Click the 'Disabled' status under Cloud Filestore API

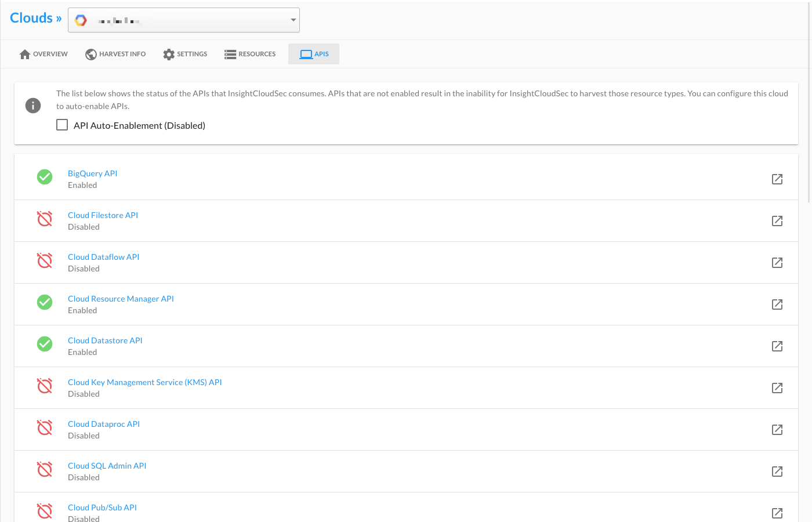84,227
